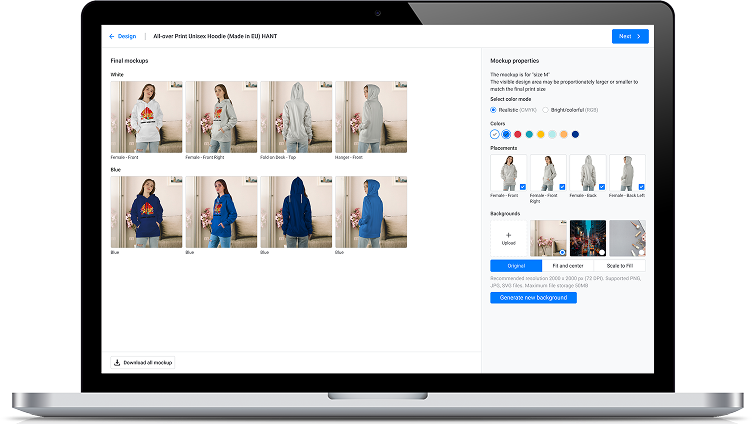Select the Realistic (CMYK) color mode
The height and width of the screenshot is (424, 753).
coord(493,110)
